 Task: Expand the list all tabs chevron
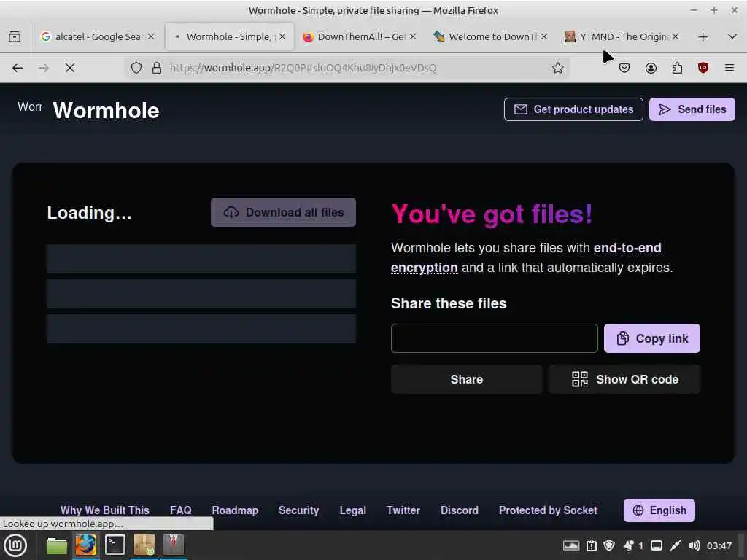coord(732,36)
